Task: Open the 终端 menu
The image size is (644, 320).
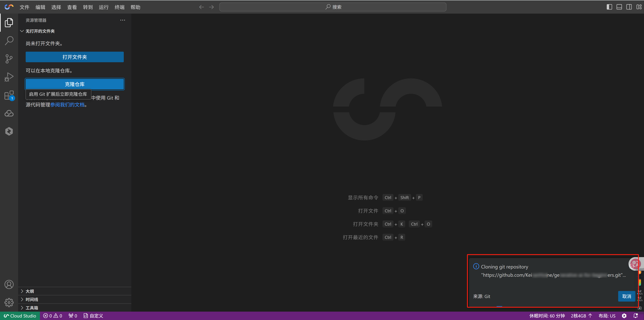Action: point(120,7)
